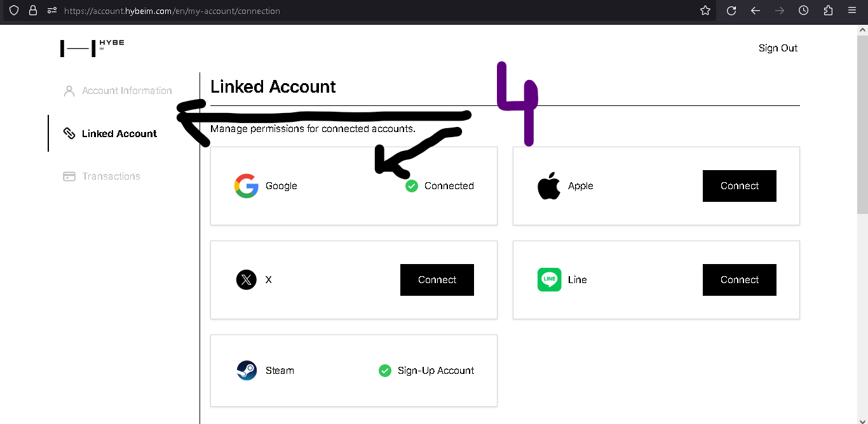The width and height of the screenshot is (868, 424).
Task: Bookmark this page with the star icon
Action: [x=705, y=11]
